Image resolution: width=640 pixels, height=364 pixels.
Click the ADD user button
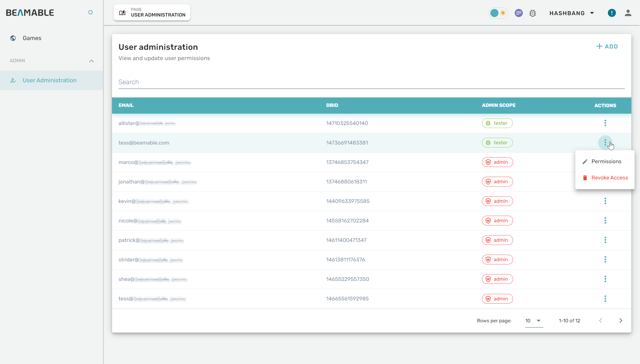pyautogui.click(x=607, y=47)
